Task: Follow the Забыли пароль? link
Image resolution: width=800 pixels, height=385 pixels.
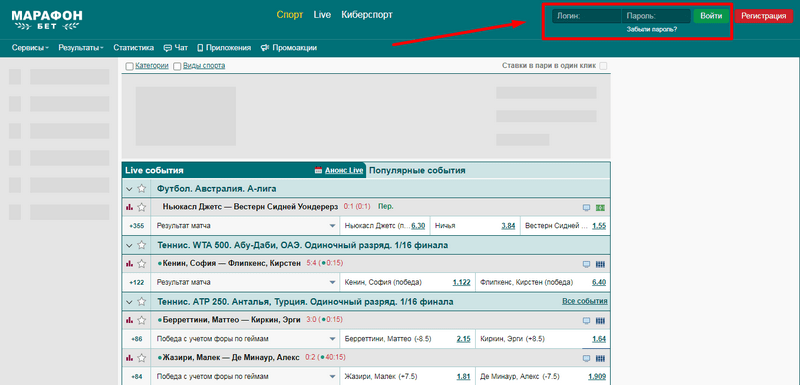Action: pyautogui.click(x=652, y=30)
